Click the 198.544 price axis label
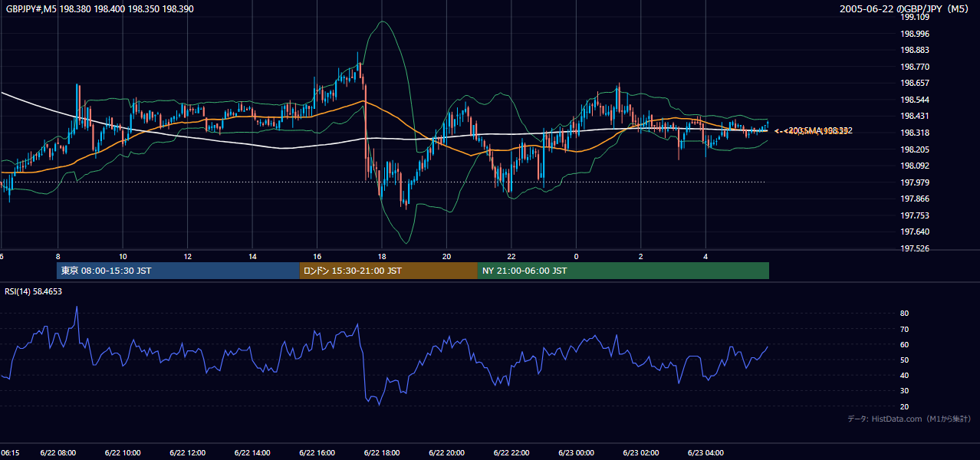The height and width of the screenshot is (460, 980). [914, 100]
